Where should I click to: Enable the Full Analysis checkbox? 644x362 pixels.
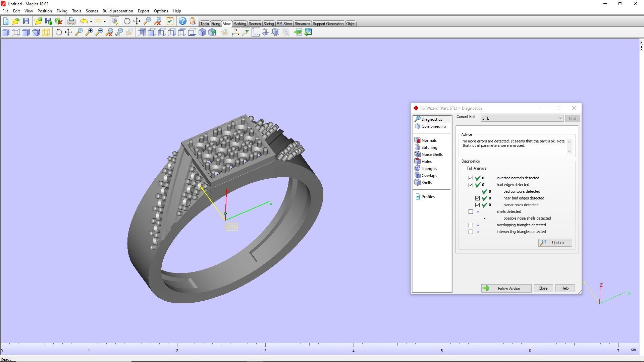pyautogui.click(x=464, y=168)
